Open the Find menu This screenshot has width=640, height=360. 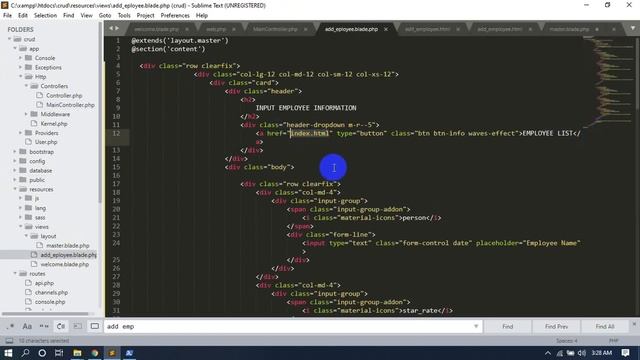pyautogui.click(x=69, y=16)
